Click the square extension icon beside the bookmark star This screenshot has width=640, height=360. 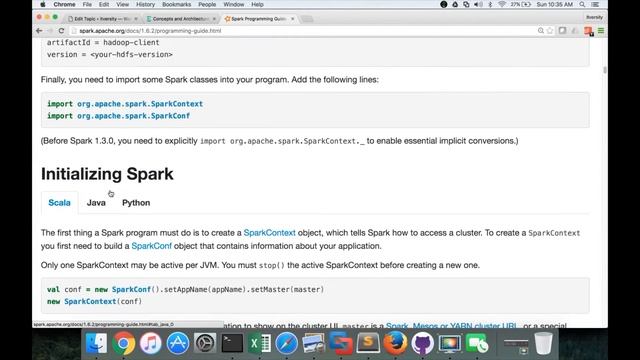coord(562,31)
